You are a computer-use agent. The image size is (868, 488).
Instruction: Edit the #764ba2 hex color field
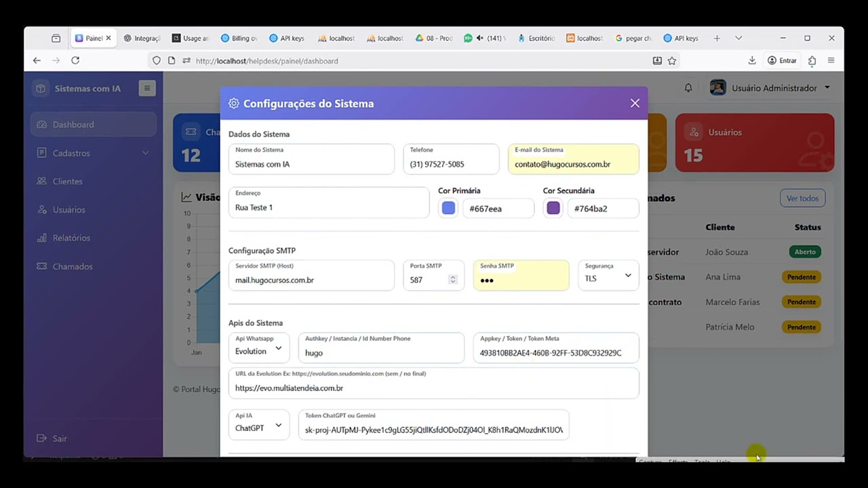tap(604, 209)
